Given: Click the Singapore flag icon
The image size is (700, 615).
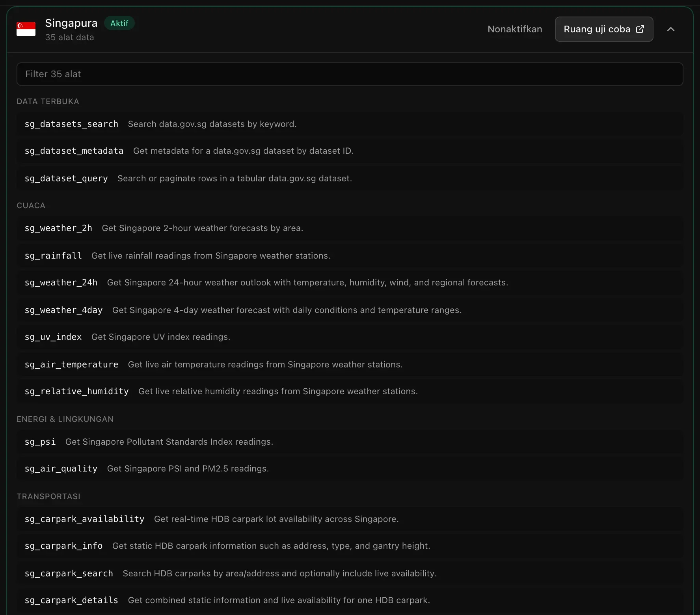Looking at the screenshot, I should point(26,29).
